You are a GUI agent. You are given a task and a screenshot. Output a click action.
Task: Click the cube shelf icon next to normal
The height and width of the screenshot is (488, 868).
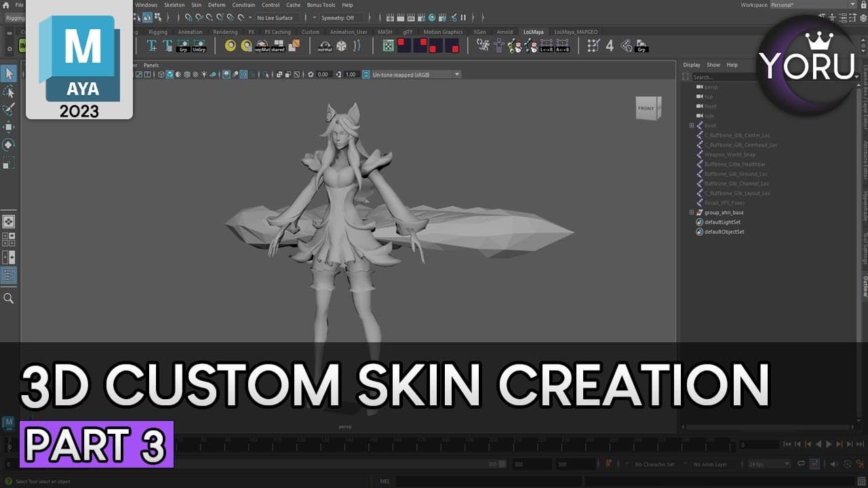(x=341, y=45)
